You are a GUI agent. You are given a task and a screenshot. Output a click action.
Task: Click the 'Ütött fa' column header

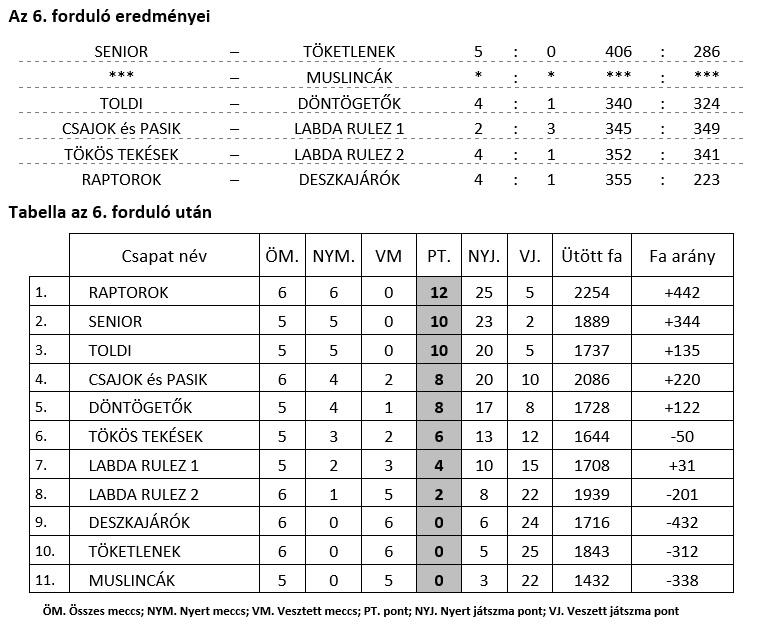(591, 256)
